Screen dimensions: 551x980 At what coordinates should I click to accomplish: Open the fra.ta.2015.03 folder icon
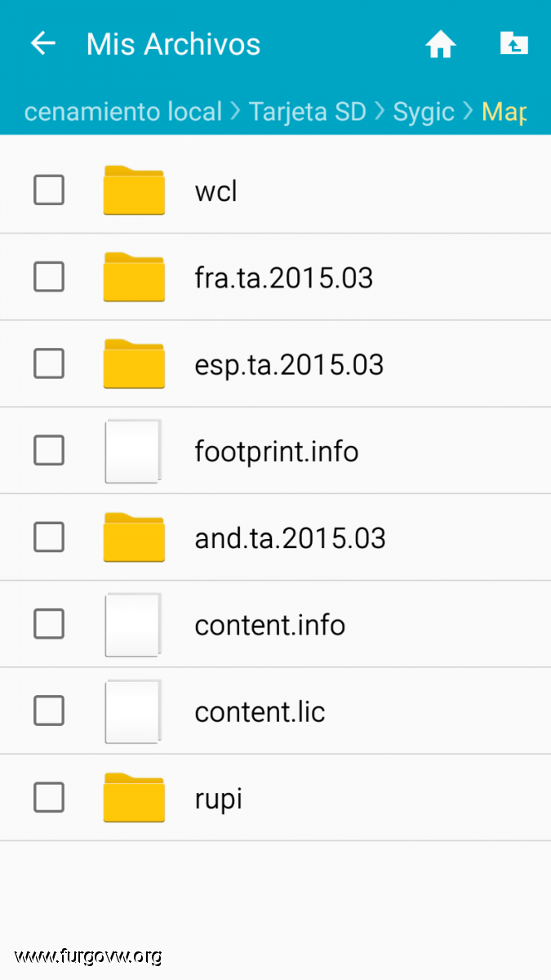pos(134,277)
